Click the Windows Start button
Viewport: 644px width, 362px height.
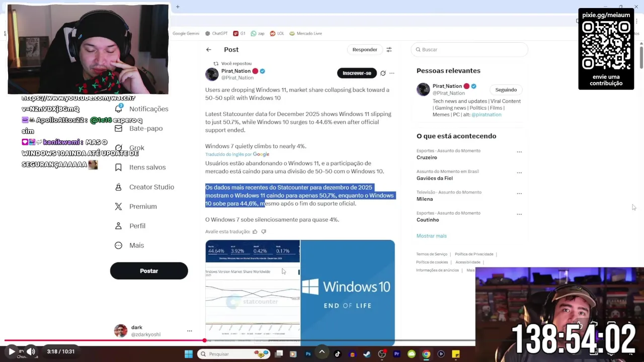189,354
